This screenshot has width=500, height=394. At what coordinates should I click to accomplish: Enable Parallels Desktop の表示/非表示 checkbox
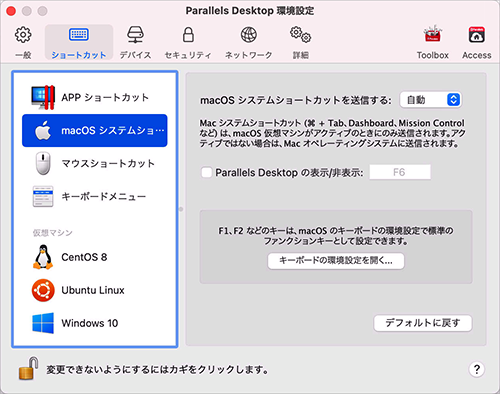pyautogui.click(x=206, y=172)
